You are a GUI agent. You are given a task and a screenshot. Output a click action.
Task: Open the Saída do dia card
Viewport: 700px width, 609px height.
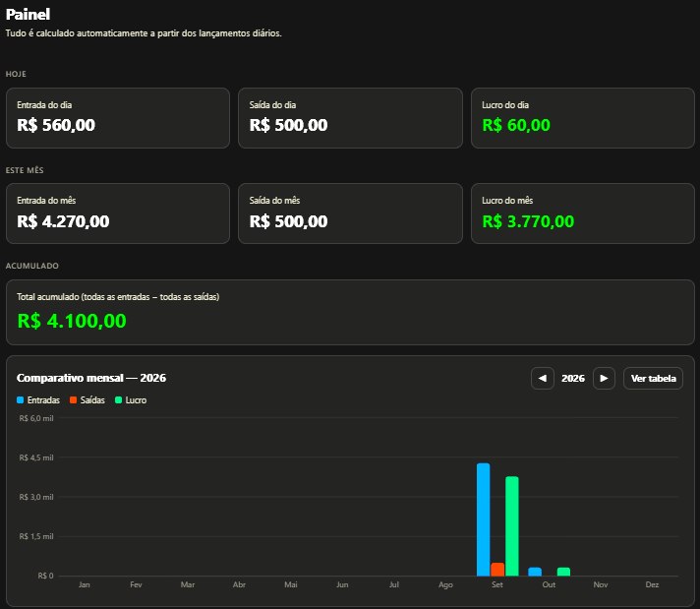click(350, 118)
